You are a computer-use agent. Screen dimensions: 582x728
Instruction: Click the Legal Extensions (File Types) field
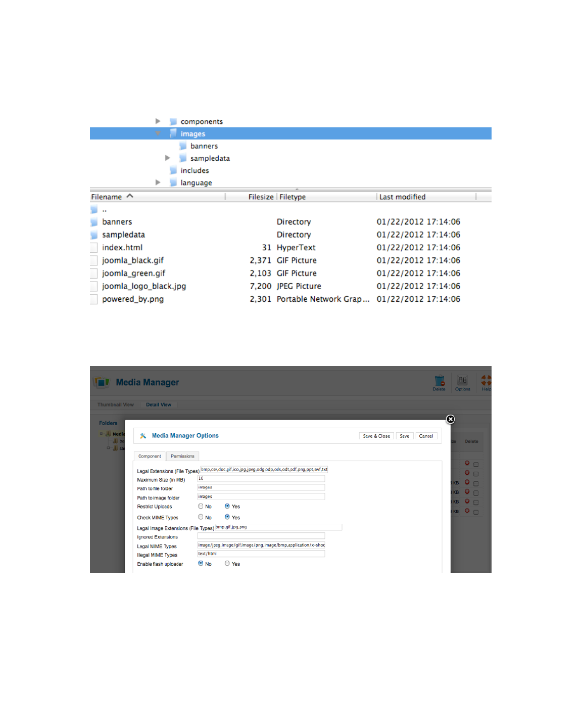click(x=264, y=470)
